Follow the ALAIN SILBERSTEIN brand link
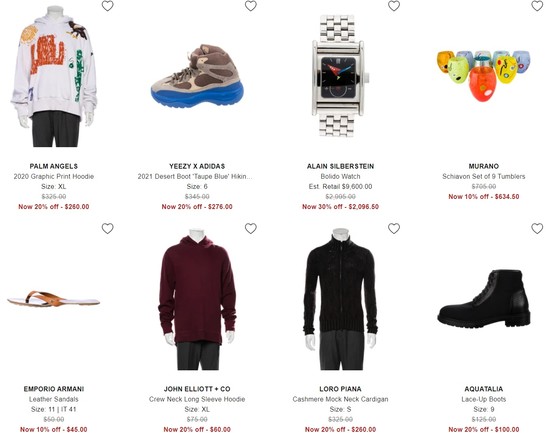Viewport: 550px width, 433px height. tap(340, 166)
